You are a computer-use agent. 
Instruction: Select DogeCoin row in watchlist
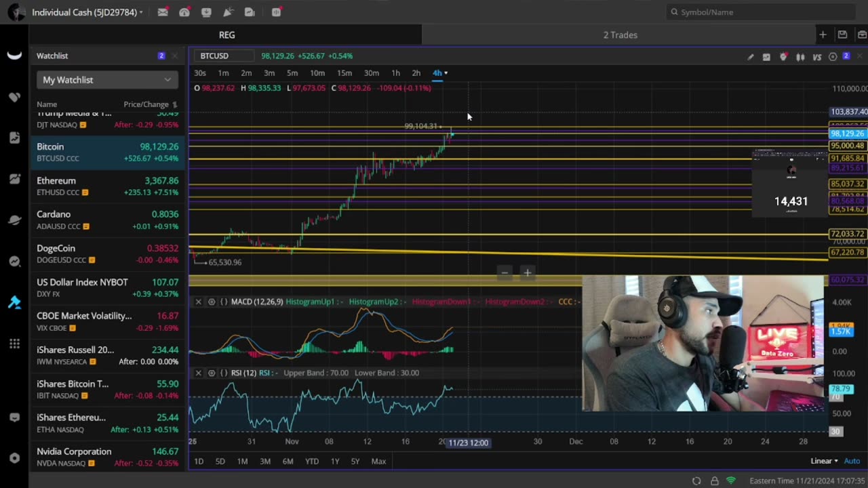coord(107,254)
